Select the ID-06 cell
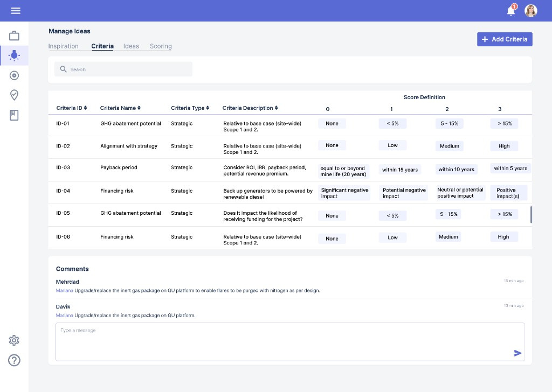The width and height of the screenshot is (552, 392). point(63,236)
